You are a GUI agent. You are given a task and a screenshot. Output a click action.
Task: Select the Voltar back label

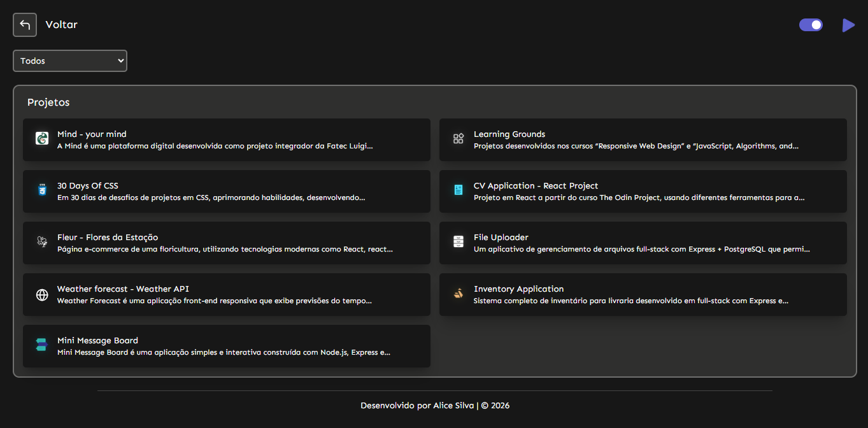click(62, 25)
